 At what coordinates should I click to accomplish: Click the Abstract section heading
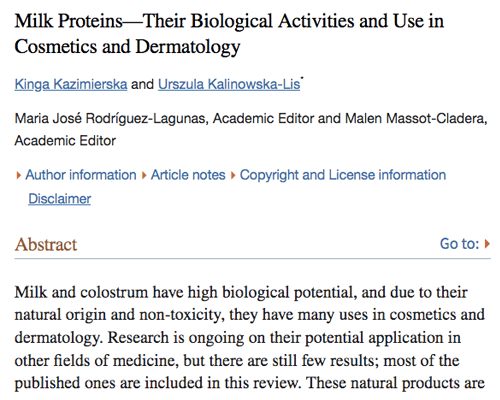(x=46, y=244)
